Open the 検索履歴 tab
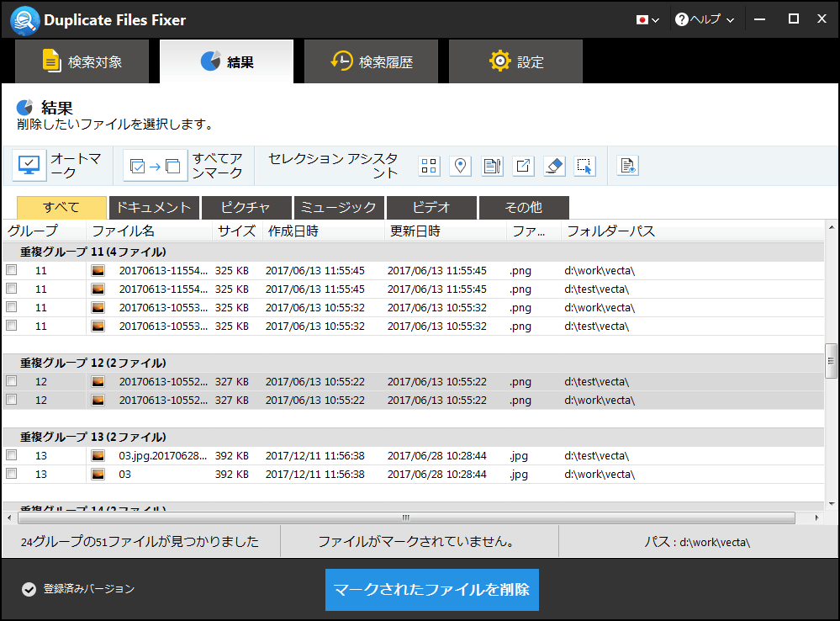840x621 pixels. coord(372,61)
